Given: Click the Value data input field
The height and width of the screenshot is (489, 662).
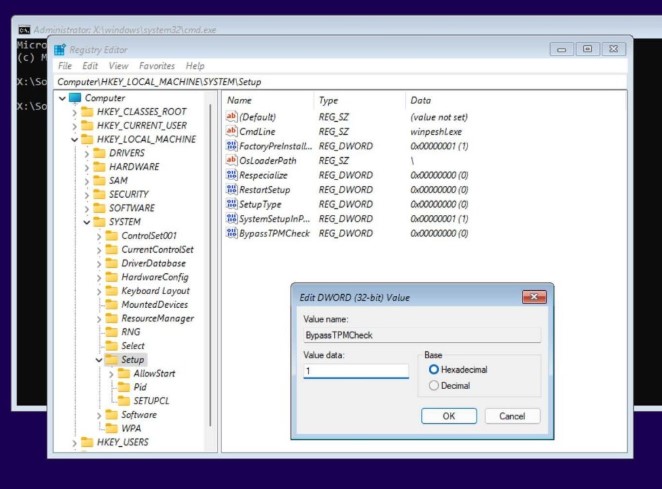Looking at the screenshot, I should (356, 371).
